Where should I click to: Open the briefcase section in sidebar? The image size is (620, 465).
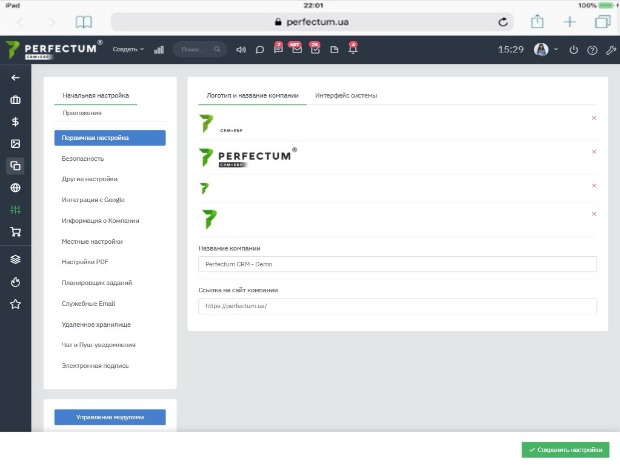point(15,100)
